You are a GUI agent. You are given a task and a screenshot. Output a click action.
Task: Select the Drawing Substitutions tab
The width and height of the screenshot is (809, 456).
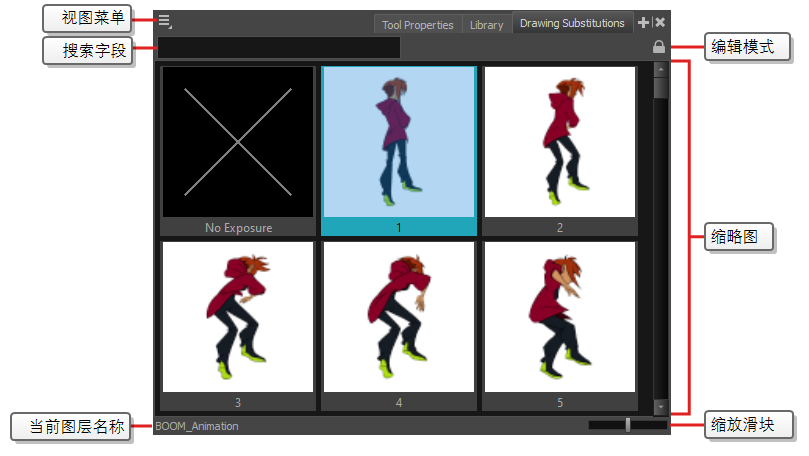point(572,23)
